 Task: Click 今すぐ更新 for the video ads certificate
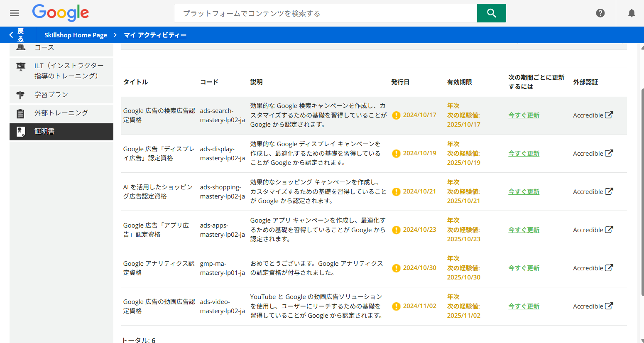tap(524, 306)
